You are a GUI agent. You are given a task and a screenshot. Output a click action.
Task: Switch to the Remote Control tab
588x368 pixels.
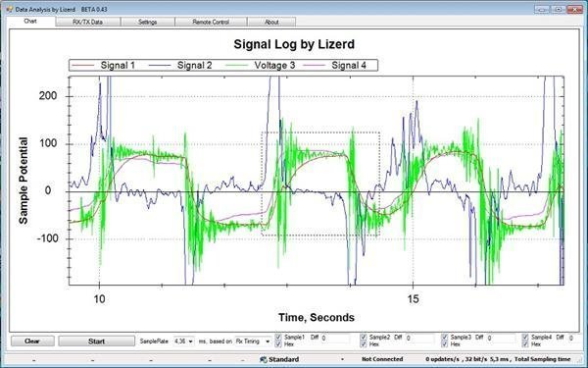coord(211,22)
